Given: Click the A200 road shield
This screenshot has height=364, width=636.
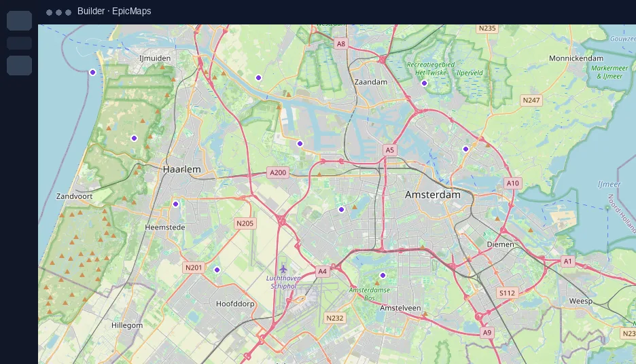Looking at the screenshot, I should coord(278,172).
